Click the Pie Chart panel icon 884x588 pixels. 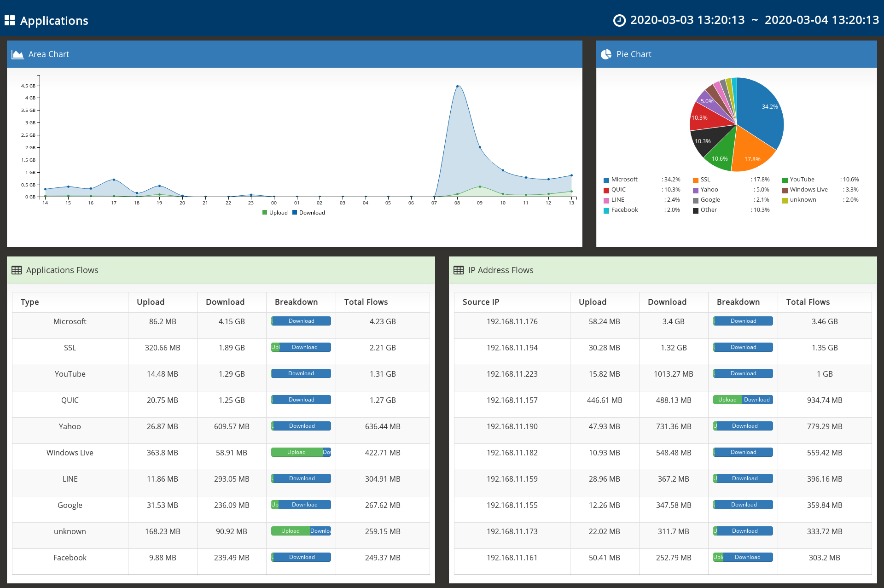tap(606, 54)
